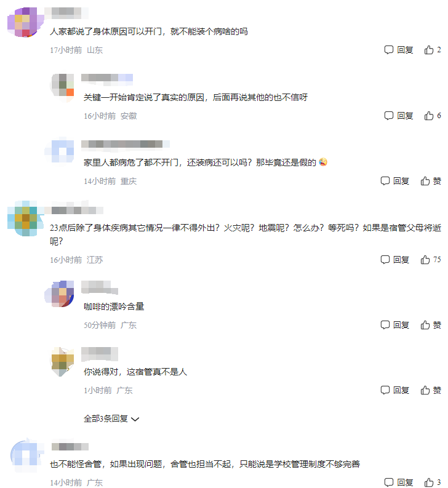Expand 全部3条回复
This screenshot has height=488, width=448.
tap(111, 418)
